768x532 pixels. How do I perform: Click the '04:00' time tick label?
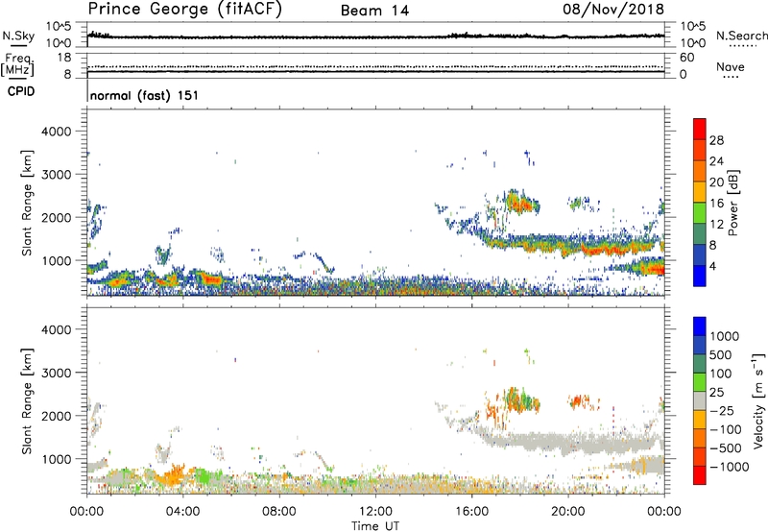click(182, 512)
